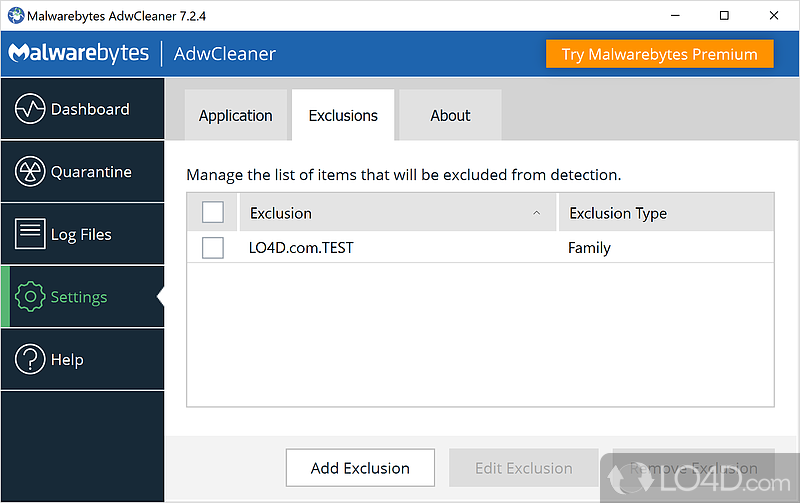Click Try Malwarebytes Premium button
The height and width of the screenshot is (503, 800).
point(659,54)
